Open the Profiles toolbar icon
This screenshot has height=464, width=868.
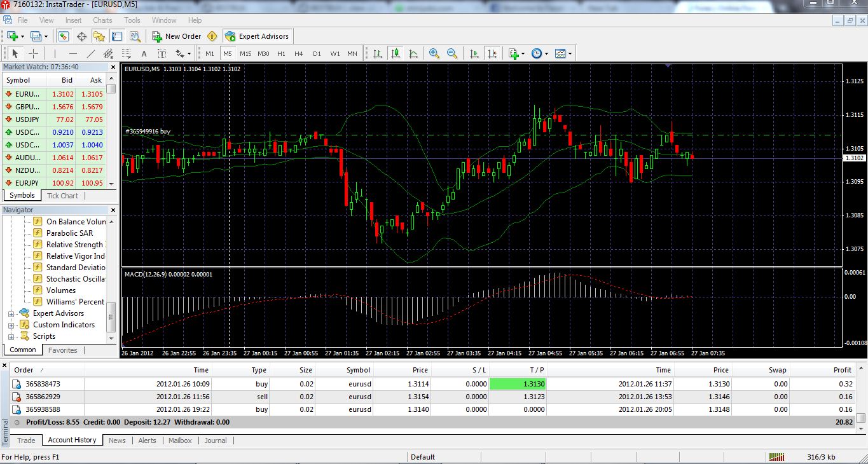pos(36,36)
